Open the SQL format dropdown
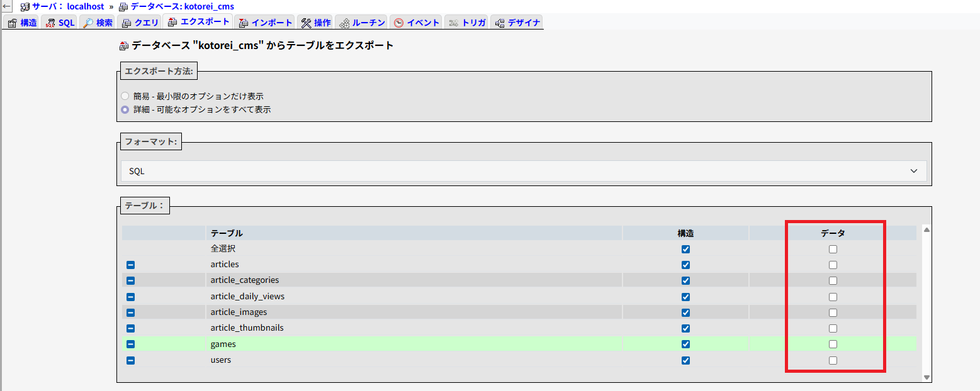The image size is (980, 391). (x=523, y=171)
